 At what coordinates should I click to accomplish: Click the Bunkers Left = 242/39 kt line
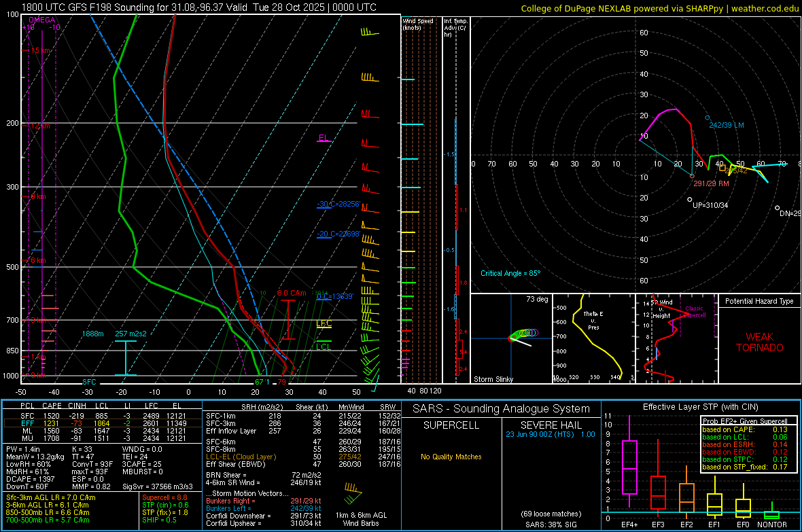264,508
